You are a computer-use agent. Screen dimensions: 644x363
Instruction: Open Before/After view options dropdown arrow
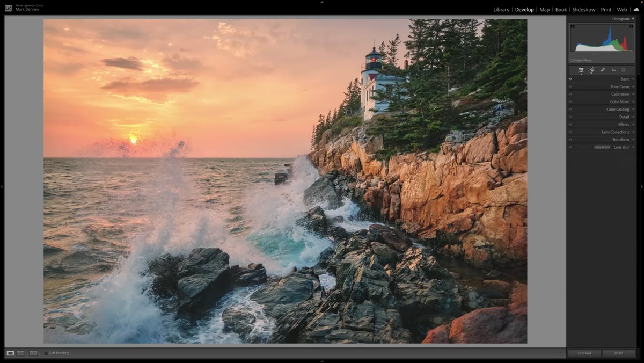pos(40,353)
